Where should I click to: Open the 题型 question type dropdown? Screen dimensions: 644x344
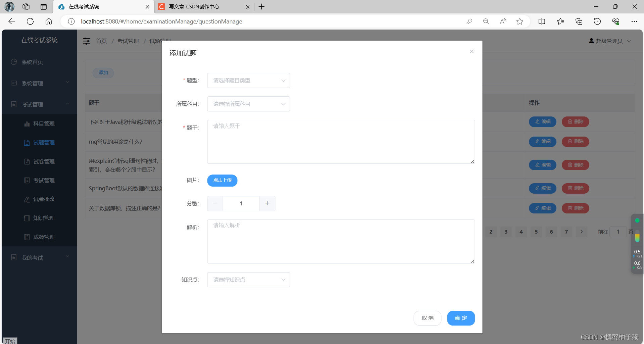click(x=248, y=80)
